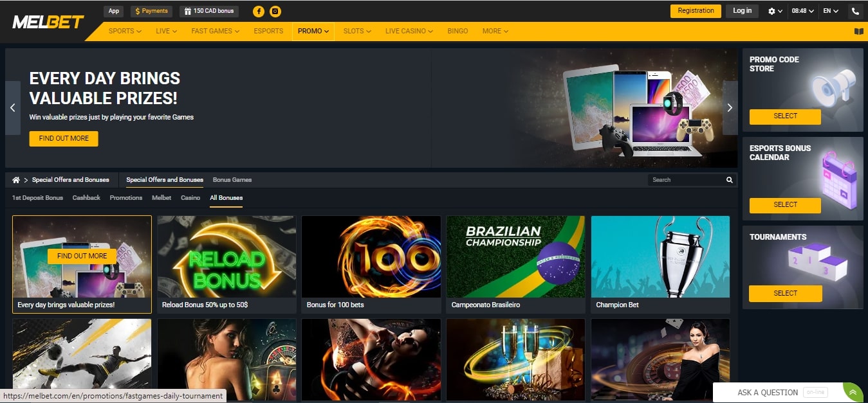868x403 pixels.
Task: Click the Special Offers and Bonuses breadcrumb
Action: coord(71,180)
